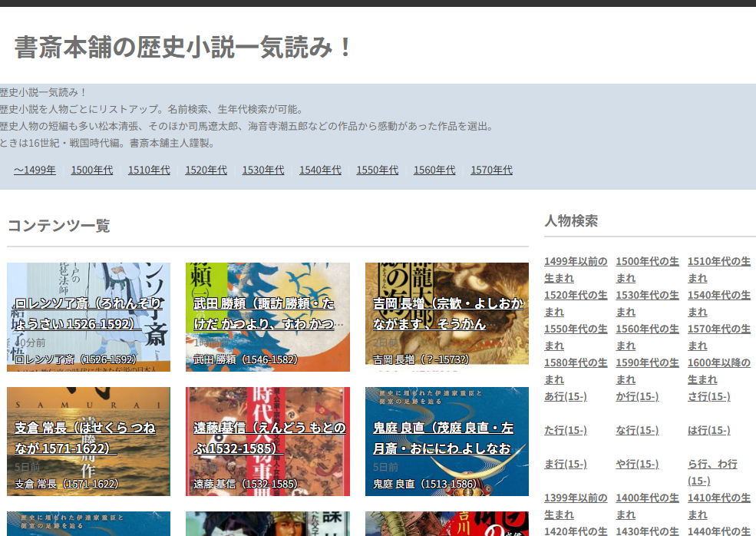Click the 吉岡 長増（宗歓・よしおか）title link
This screenshot has width=756, height=536.
(448, 313)
